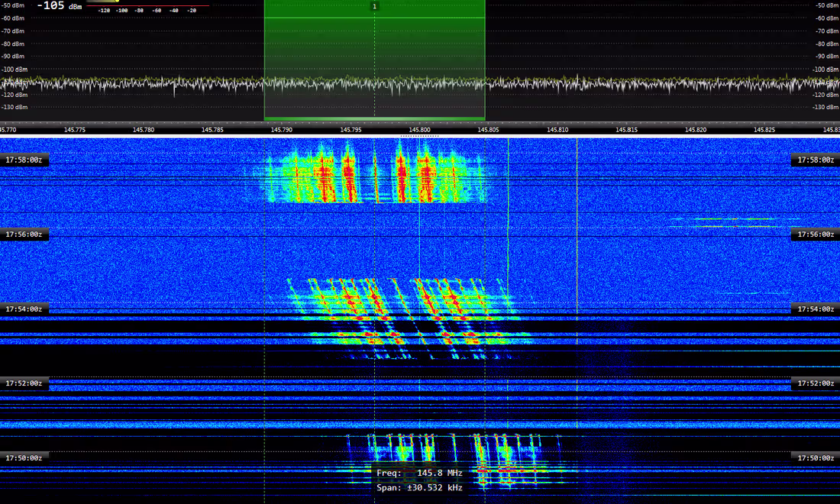Click the 145.815 frequency axis label
The width and height of the screenshot is (840, 504).
click(627, 130)
